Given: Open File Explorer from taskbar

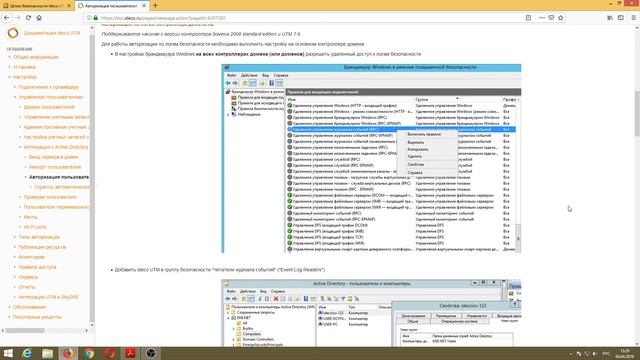Looking at the screenshot, I should (47, 353).
